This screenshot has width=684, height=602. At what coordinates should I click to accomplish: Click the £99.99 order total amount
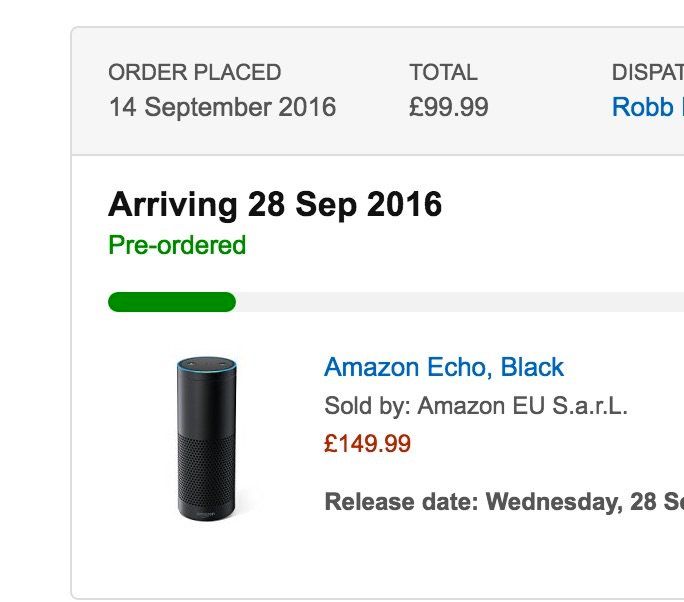[448, 107]
